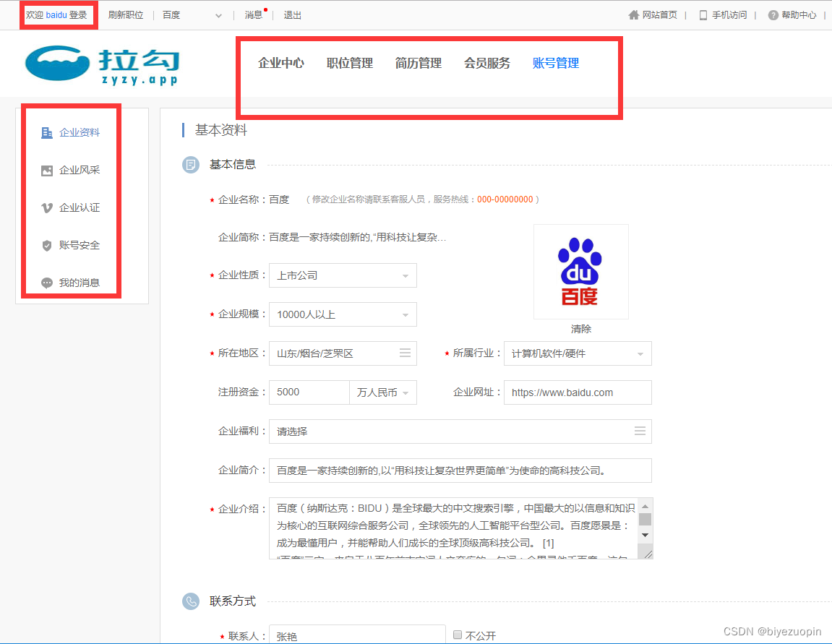Click the 企业介绍 scrollbar thumb
The image size is (832, 644).
click(x=646, y=520)
